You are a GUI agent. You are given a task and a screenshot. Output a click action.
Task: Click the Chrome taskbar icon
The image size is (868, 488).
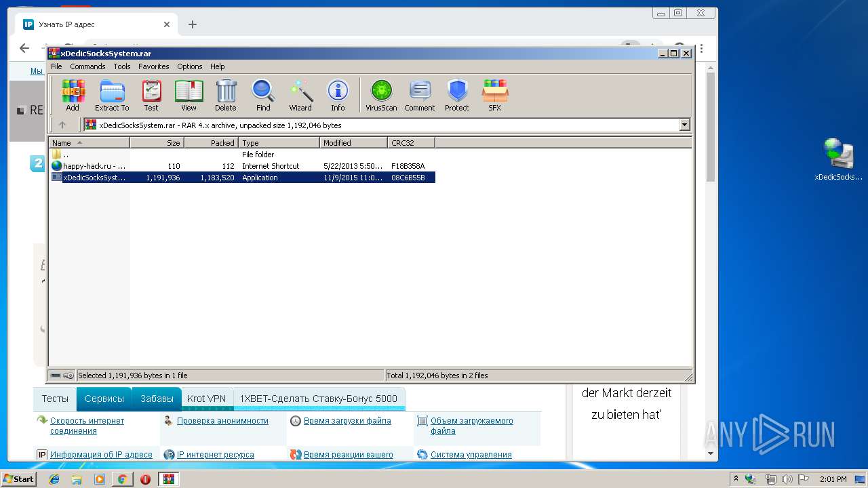click(x=122, y=479)
